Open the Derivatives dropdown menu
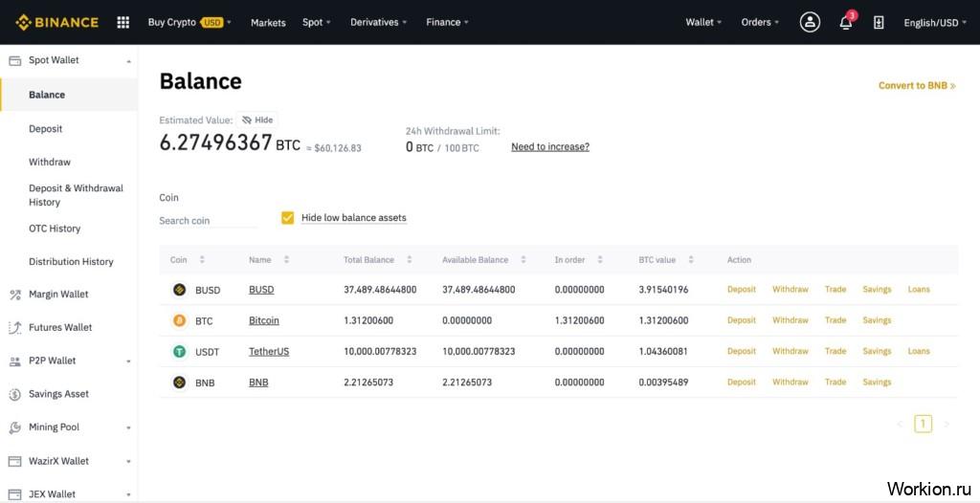The image size is (980, 503). (378, 23)
